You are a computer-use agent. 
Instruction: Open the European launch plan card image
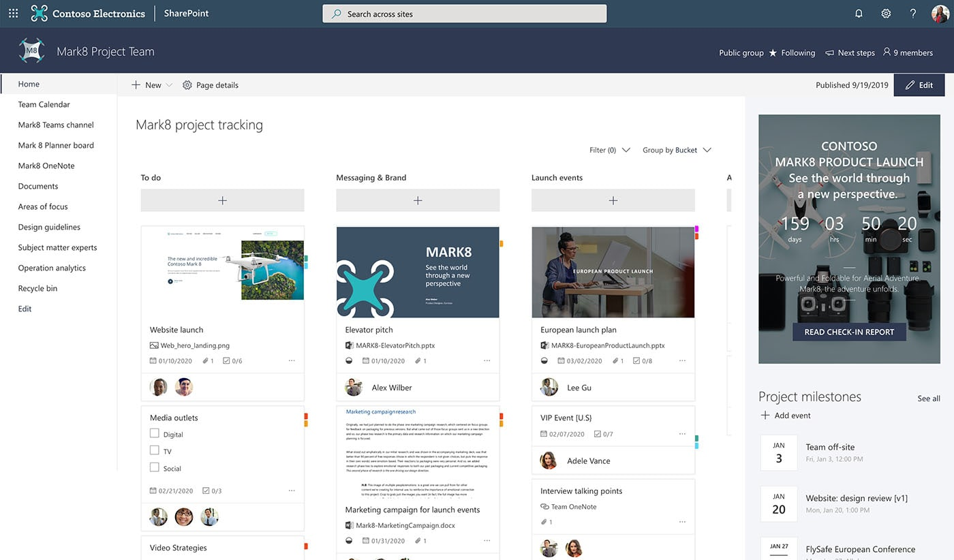tap(613, 272)
